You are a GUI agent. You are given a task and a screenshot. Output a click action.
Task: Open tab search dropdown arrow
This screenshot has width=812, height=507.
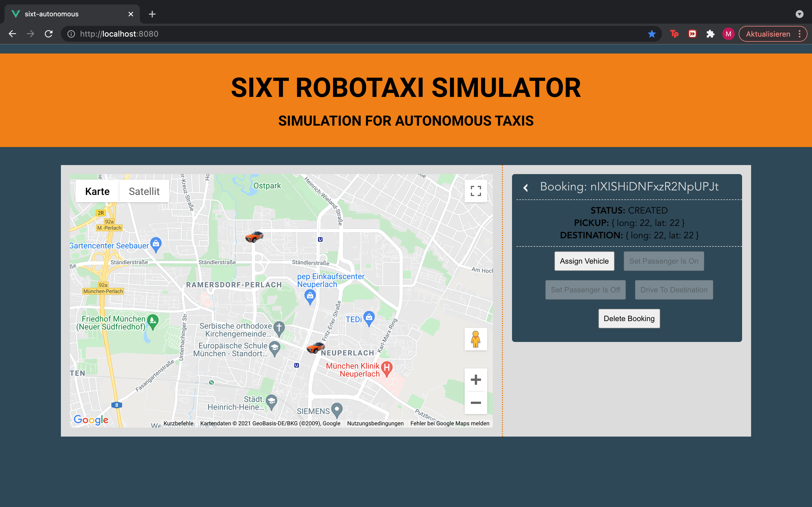coord(799,14)
